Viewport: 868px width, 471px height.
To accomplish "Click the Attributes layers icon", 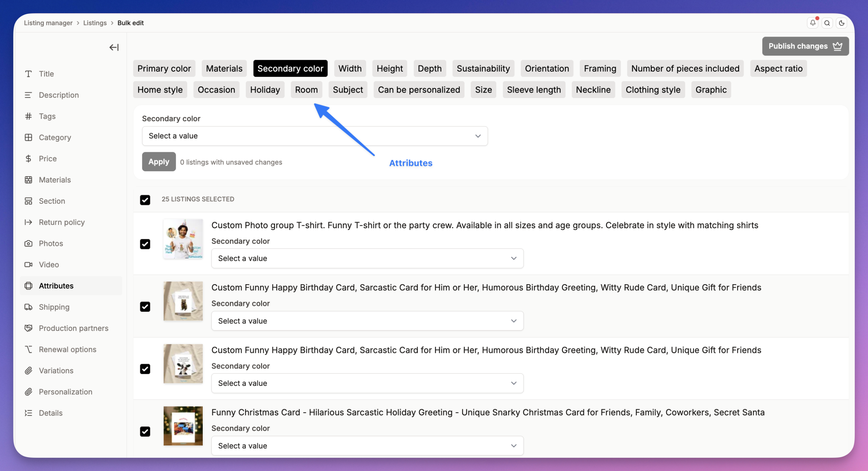I will [28, 286].
